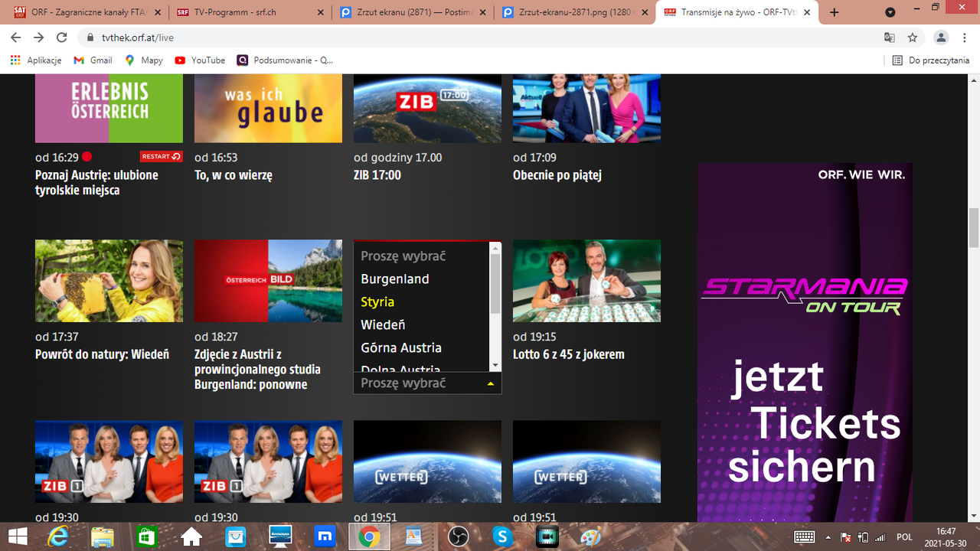Open the Obecnie po piątej presenters thumbnail
This screenshot has width=980, height=551.
click(586, 108)
